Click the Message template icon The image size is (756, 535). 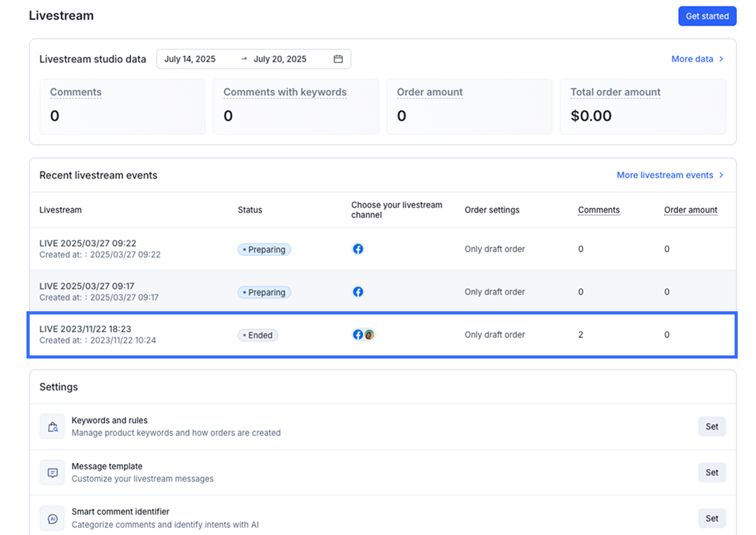click(52, 473)
